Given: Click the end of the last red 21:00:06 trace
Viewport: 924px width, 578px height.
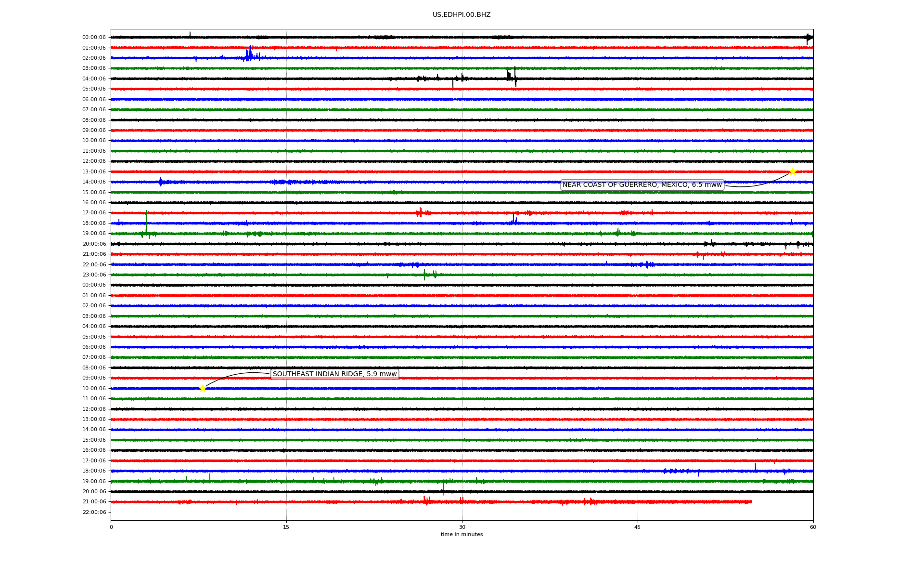Looking at the screenshot, I should click(x=750, y=502).
